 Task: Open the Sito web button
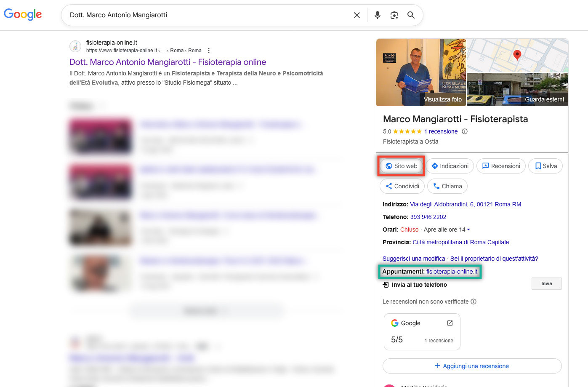point(402,166)
